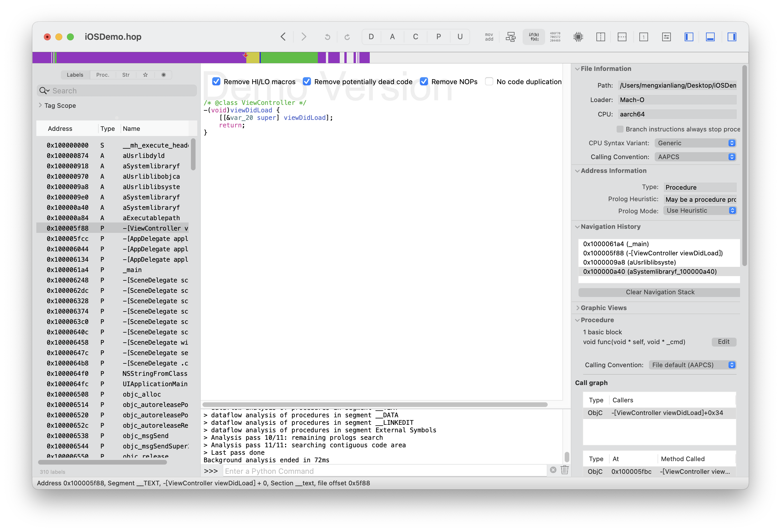This screenshot has height=532, width=781.
Task: Go to 0x1000061a4 (_main) history entry
Action: click(x=659, y=244)
